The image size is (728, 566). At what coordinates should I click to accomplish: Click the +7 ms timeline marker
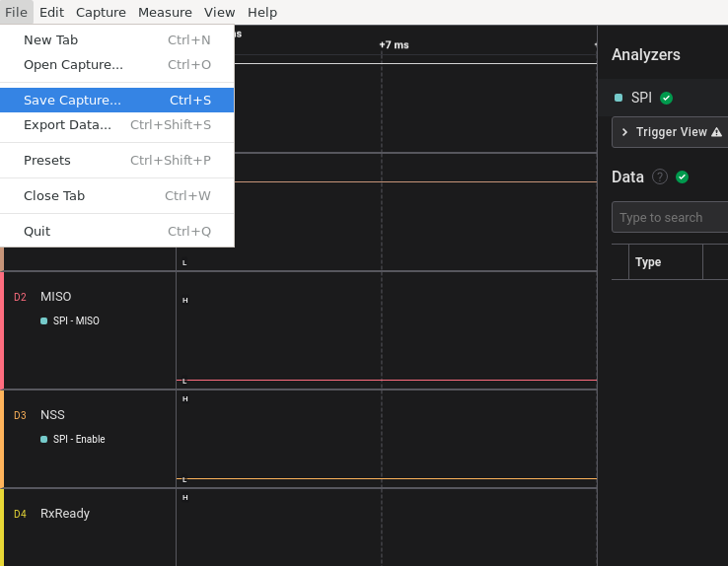[394, 45]
